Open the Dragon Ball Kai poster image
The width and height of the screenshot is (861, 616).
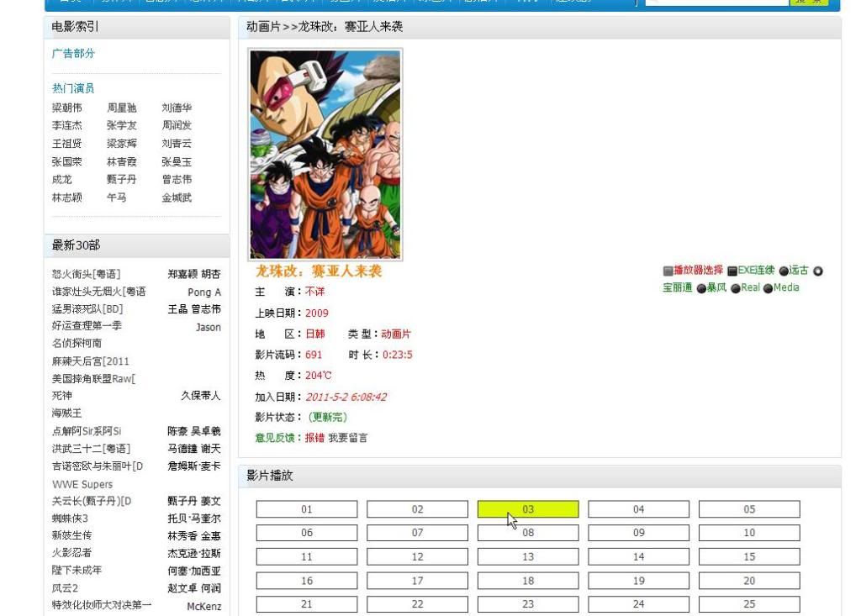tap(325, 154)
